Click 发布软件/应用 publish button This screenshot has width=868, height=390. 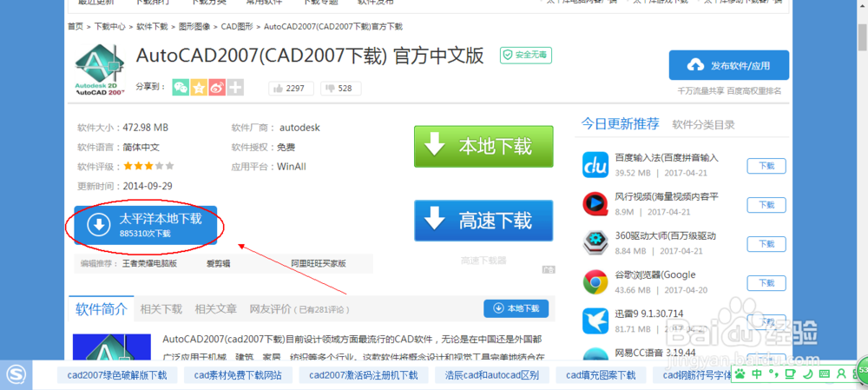[x=729, y=65]
